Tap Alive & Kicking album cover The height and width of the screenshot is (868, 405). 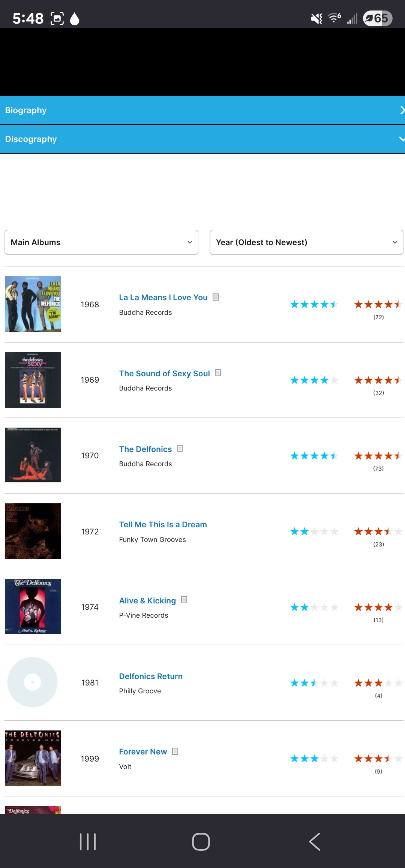pos(33,607)
